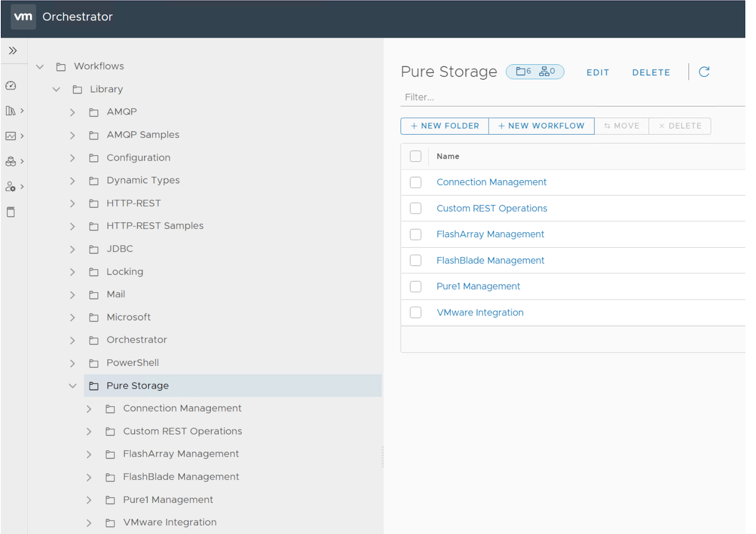Viewport: 756px width, 534px height.
Task: Click the Orchestrator folder icon in tree
Action: pos(94,340)
